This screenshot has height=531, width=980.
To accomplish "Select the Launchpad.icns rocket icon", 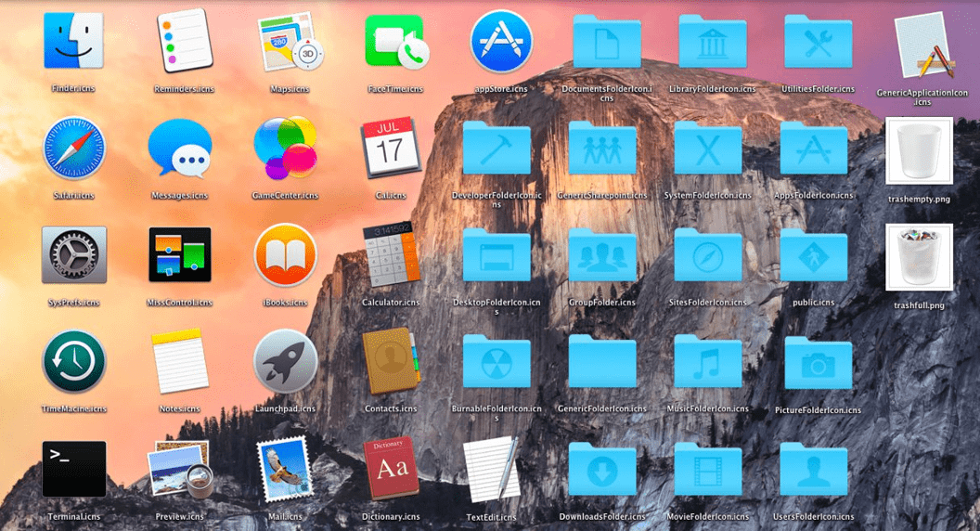I will click(x=286, y=361).
